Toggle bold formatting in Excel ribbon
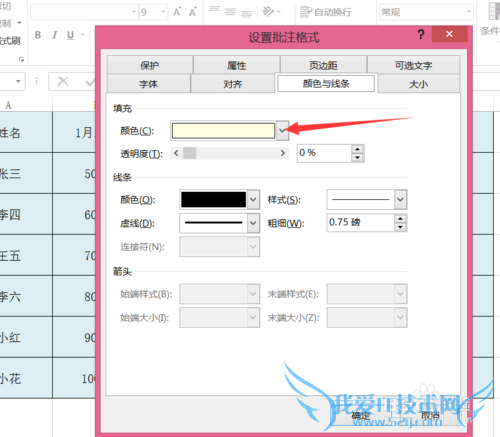The image size is (500, 437). tap(38, 35)
